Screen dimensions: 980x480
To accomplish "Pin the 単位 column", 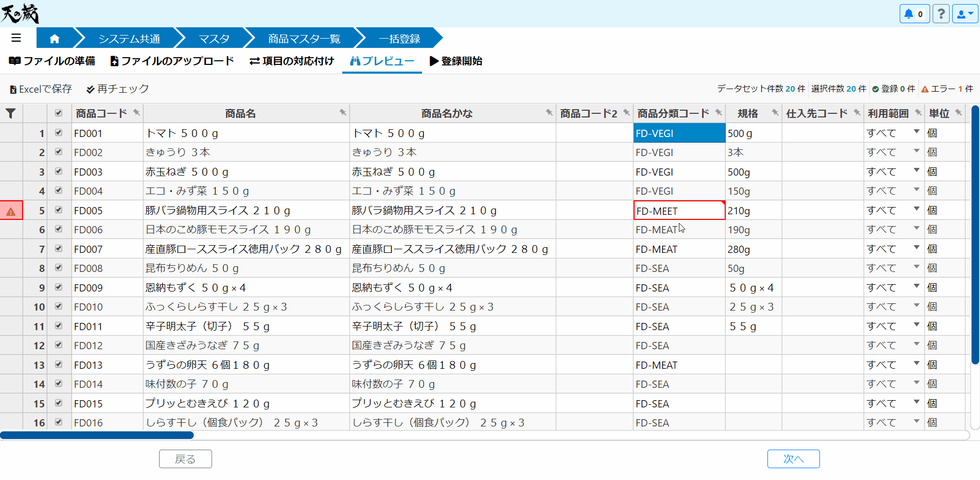I will [958, 112].
